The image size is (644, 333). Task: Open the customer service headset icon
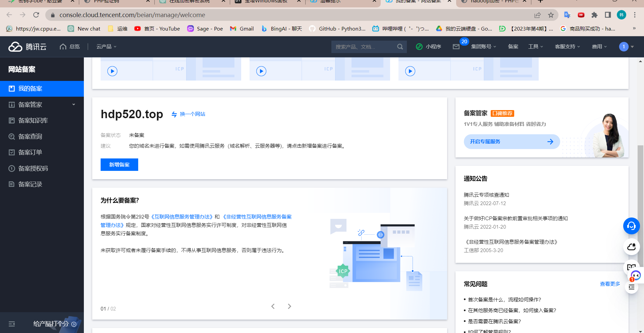tap(631, 226)
